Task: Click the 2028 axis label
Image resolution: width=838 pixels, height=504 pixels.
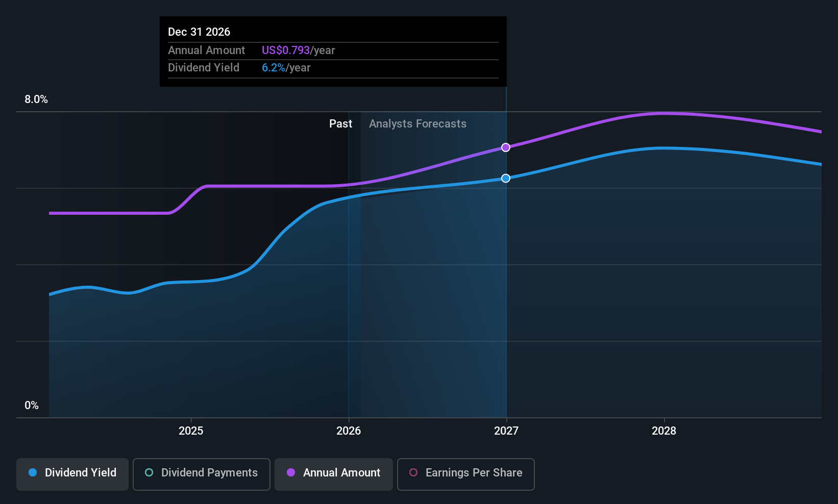Action: [664, 431]
